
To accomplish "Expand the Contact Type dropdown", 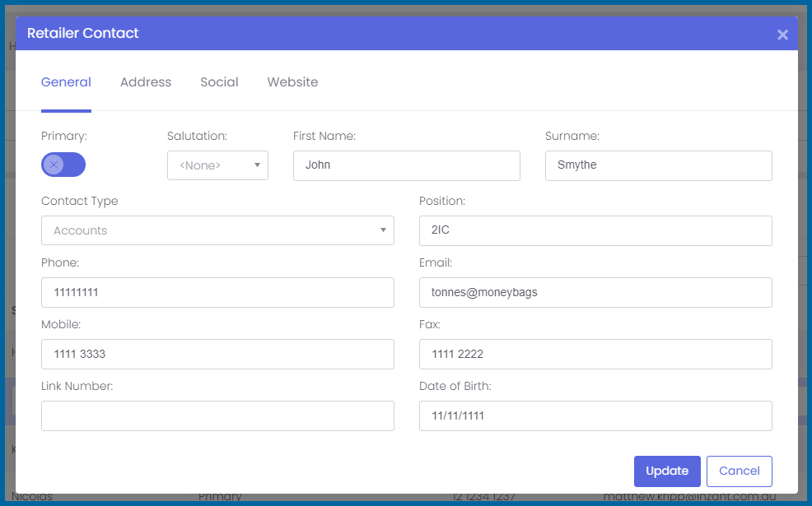I will pos(217,230).
